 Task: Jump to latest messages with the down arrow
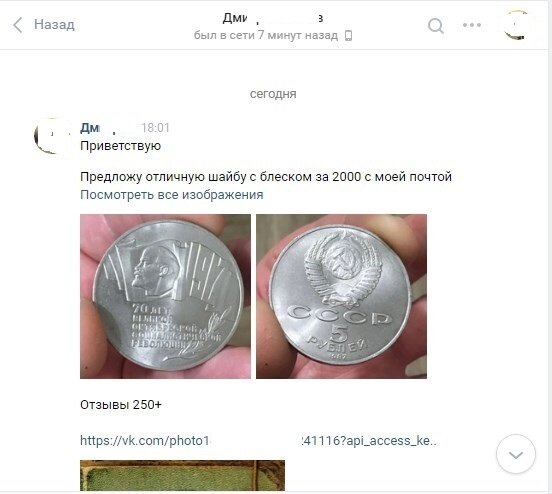click(516, 455)
